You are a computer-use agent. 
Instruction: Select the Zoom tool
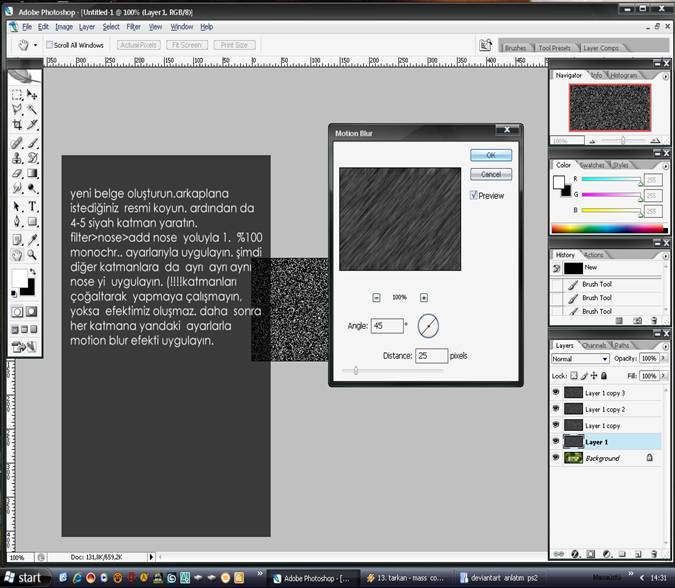tap(32, 255)
